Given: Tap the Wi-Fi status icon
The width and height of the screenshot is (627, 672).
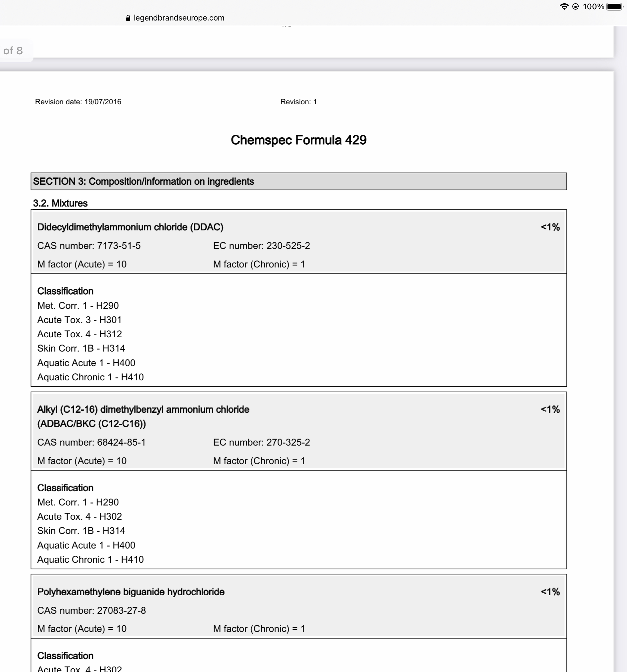Looking at the screenshot, I should click(x=564, y=6).
